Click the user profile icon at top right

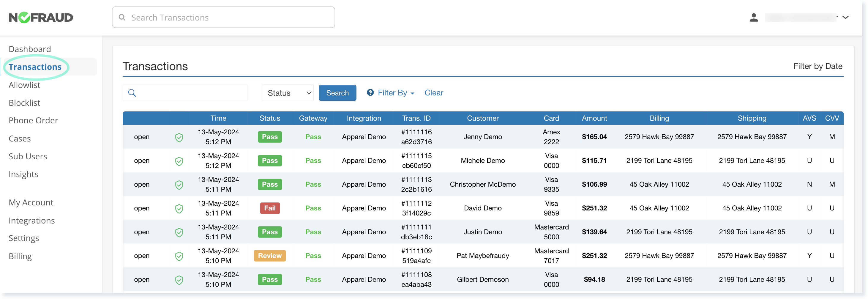[x=754, y=17]
